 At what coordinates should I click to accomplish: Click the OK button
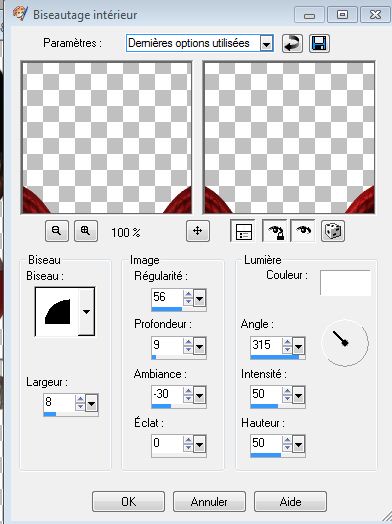[x=129, y=501]
